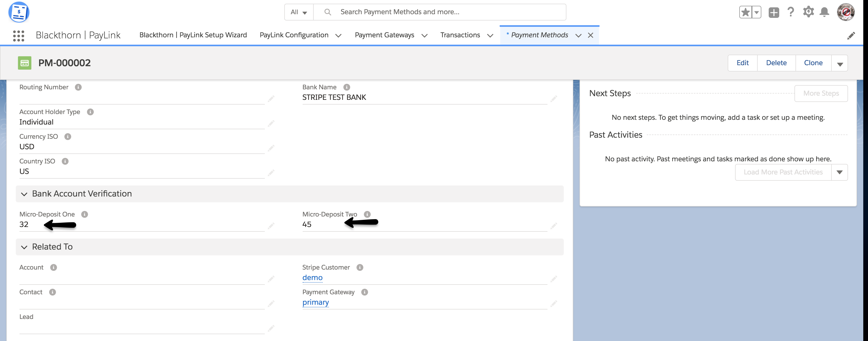868x341 pixels.
Task: Click the Favorites star icon
Action: click(745, 12)
